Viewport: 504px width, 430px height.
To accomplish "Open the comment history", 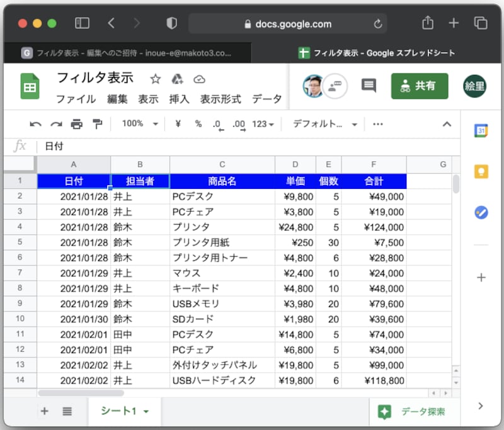I will [369, 85].
